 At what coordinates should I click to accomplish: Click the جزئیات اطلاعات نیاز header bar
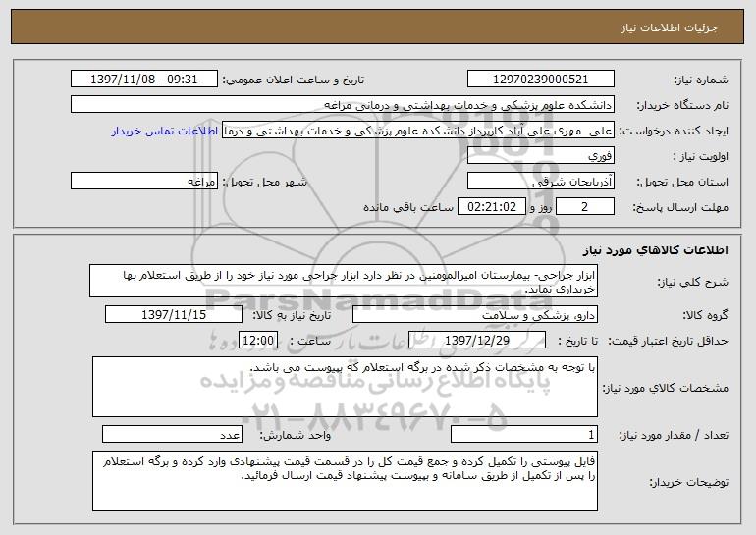point(378,27)
